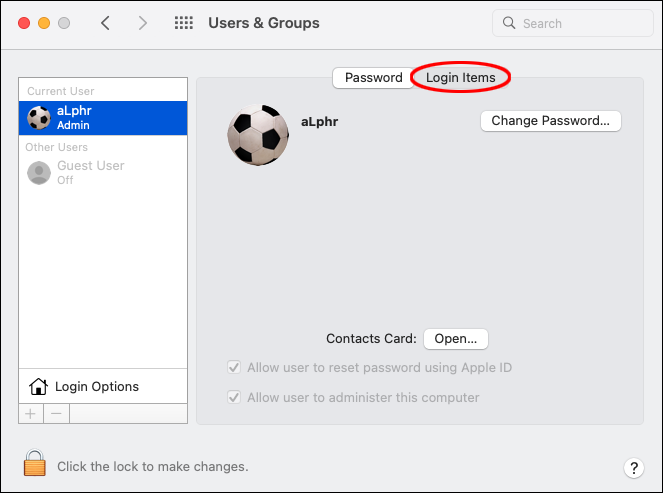Image resolution: width=663 pixels, height=493 pixels.
Task: Switch to the Login Items tab
Action: [x=460, y=77]
